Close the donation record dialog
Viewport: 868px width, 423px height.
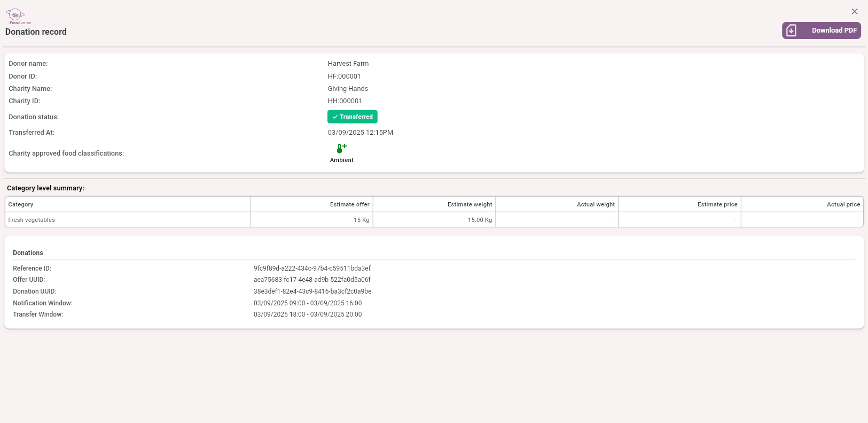click(x=855, y=11)
